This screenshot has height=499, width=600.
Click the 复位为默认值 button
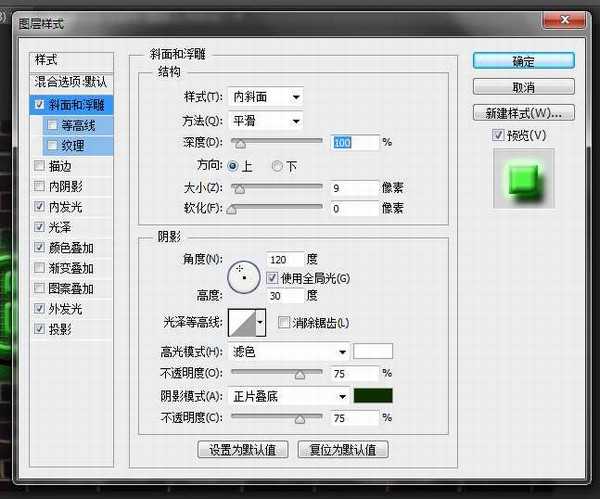[x=342, y=450]
